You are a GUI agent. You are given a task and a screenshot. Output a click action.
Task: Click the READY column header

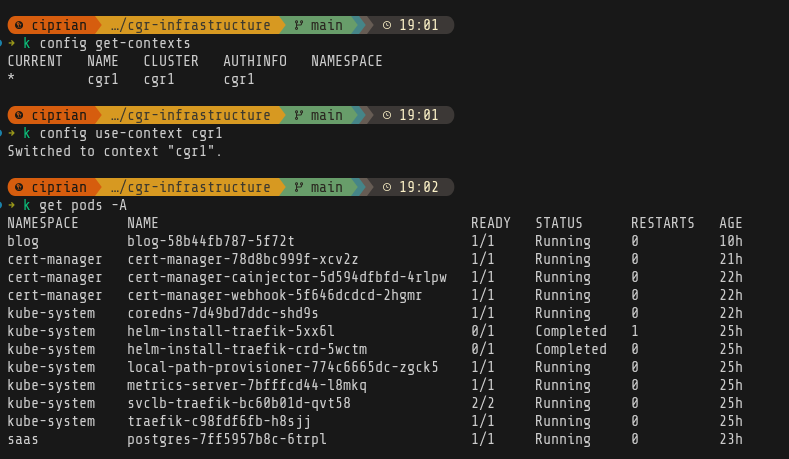pyautogui.click(x=491, y=223)
